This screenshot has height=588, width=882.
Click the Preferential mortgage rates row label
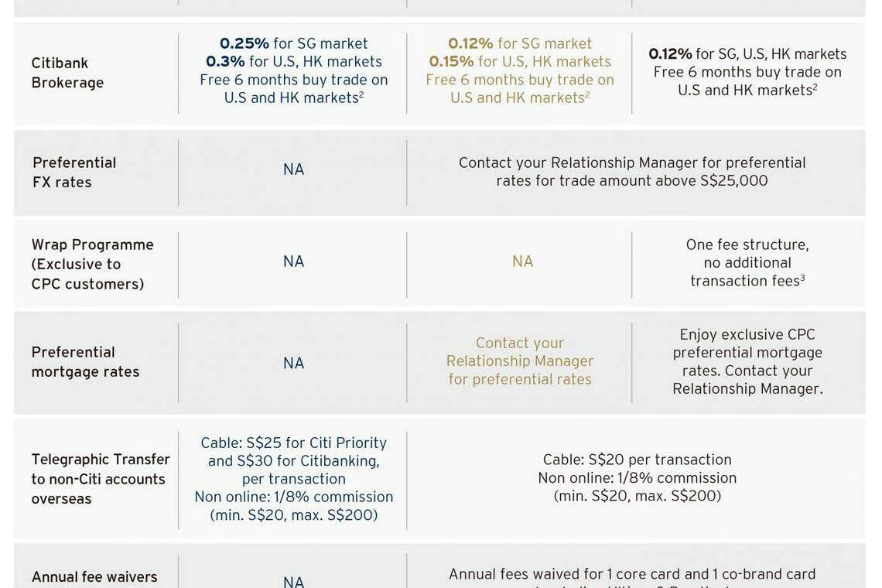tap(85, 361)
